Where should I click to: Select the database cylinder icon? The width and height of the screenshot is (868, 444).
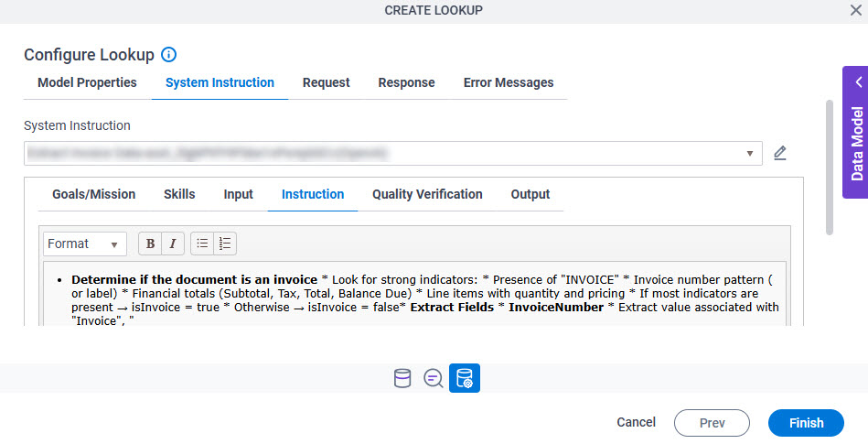tap(402, 378)
